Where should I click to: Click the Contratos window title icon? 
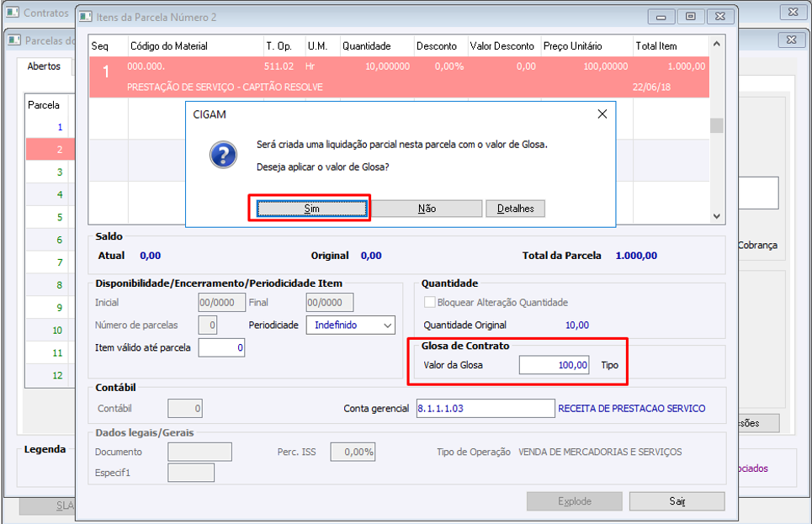pyautogui.click(x=13, y=13)
